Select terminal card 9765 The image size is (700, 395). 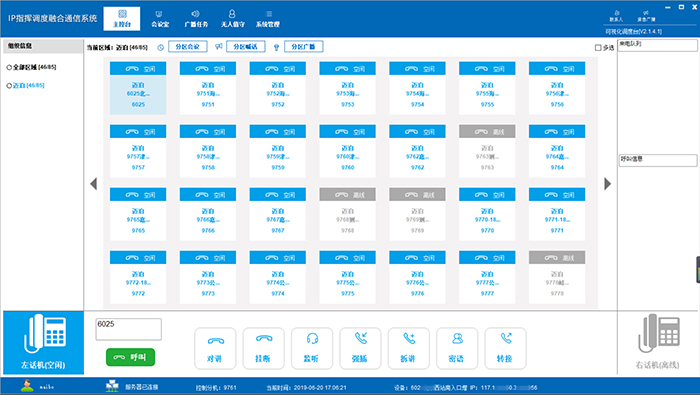(x=138, y=214)
